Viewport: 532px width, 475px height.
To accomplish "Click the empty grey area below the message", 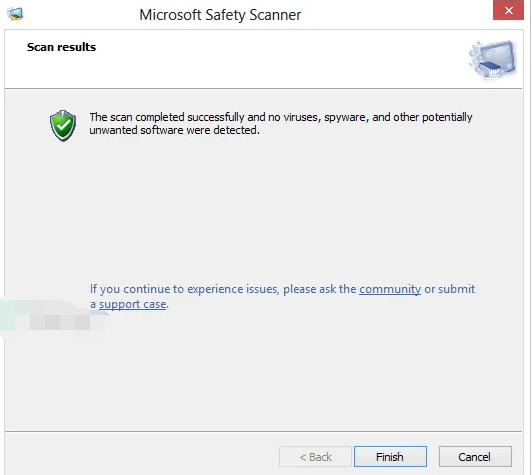I will (265, 210).
